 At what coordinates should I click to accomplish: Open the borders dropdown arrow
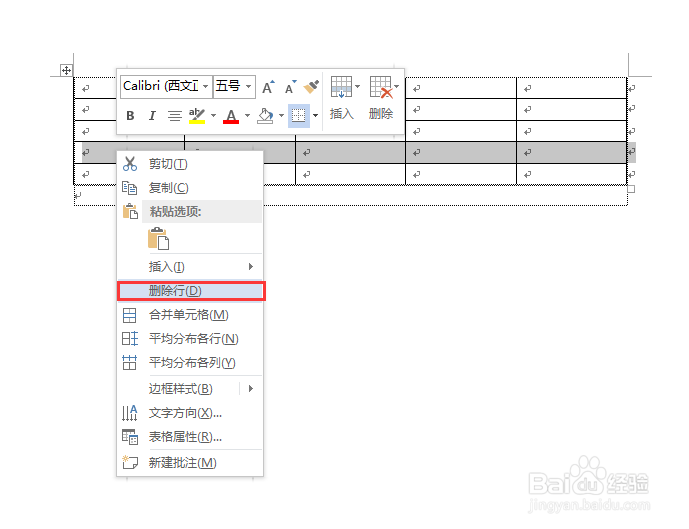coord(315,116)
